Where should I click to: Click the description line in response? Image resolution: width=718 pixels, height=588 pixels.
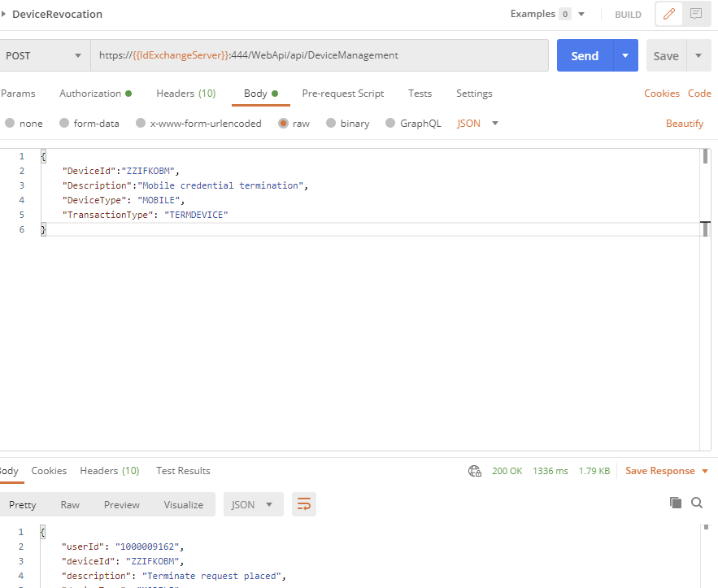174,576
